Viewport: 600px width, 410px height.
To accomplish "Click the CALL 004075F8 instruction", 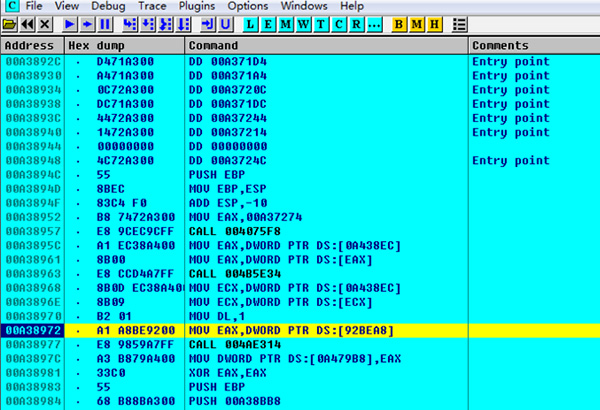I will click(235, 232).
